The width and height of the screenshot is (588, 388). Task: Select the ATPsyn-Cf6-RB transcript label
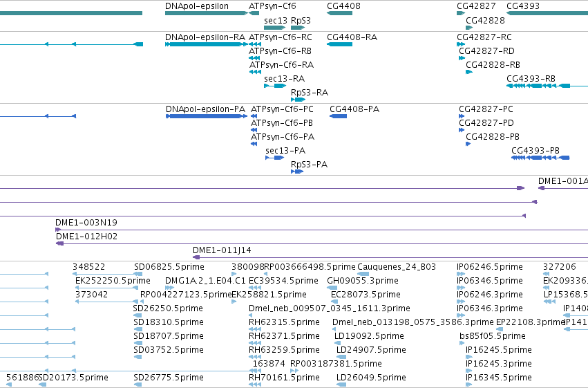[x=280, y=51]
